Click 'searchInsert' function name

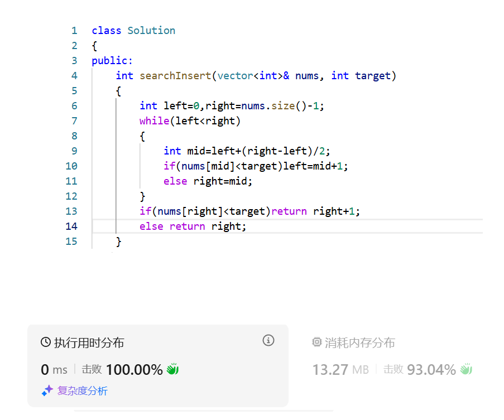[x=175, y=76]
